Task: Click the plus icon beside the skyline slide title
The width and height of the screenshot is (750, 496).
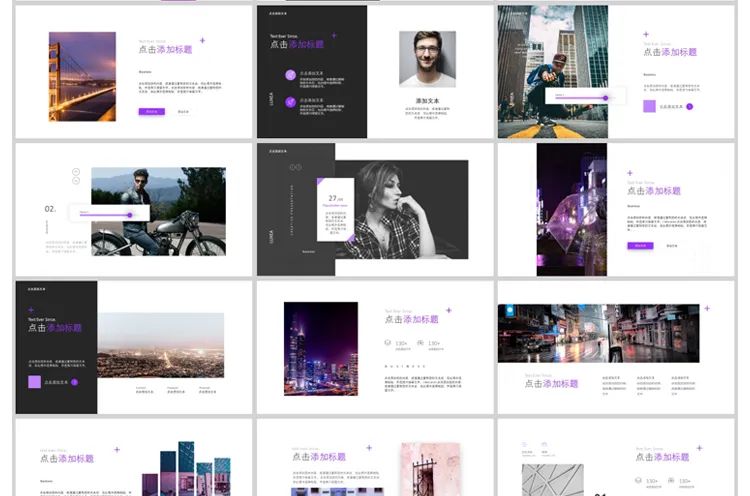Action: point(449,310)
